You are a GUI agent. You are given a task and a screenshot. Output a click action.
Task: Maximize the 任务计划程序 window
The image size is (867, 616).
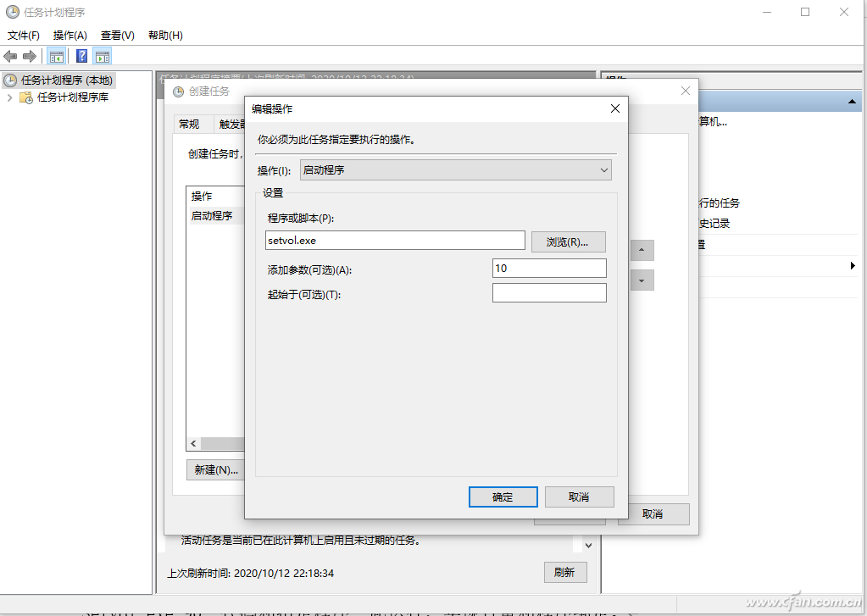pyautogui.click(x=805, y=12)
